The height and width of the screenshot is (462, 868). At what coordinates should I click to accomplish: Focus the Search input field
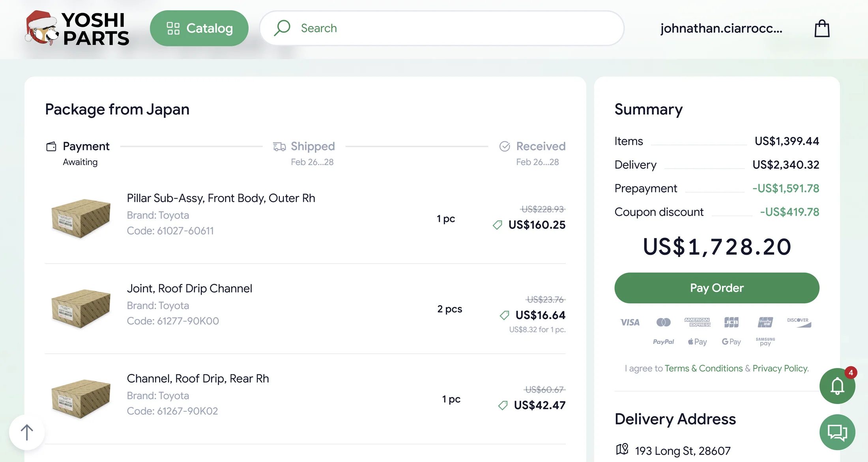click(x=454, y=28)
